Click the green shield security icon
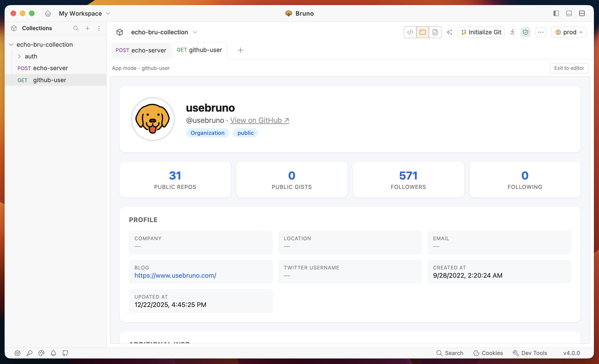Image resolution: width=599 pixels, height=364 pixels. (525, 32)
